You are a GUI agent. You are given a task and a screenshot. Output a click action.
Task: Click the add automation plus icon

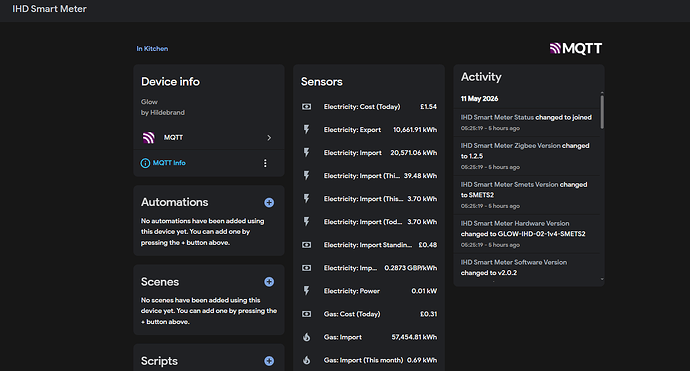(x=269, y=202)
